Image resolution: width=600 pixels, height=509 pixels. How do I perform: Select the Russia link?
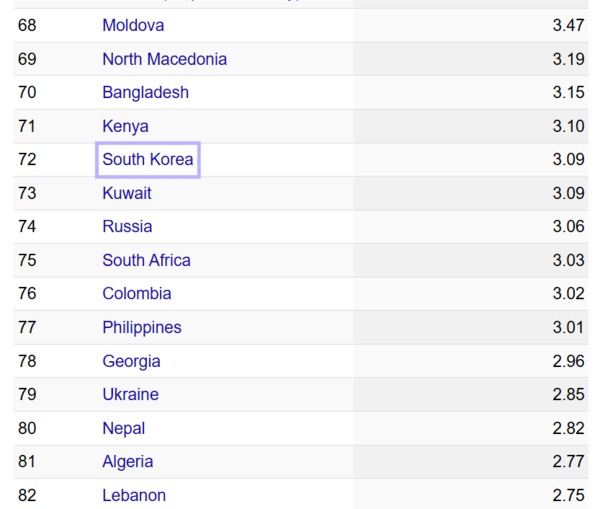(127, 227)
